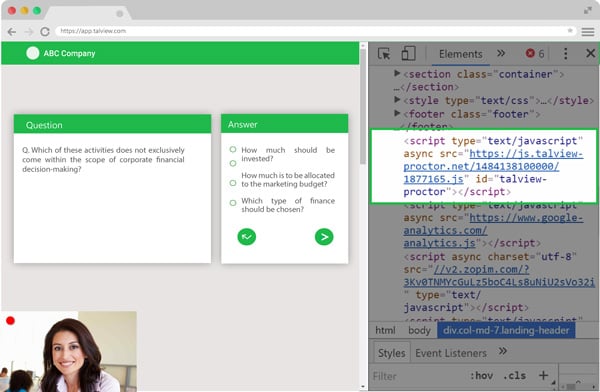Bookmark the page with the star icon
The image size is (600, 392).
point(570,31)
